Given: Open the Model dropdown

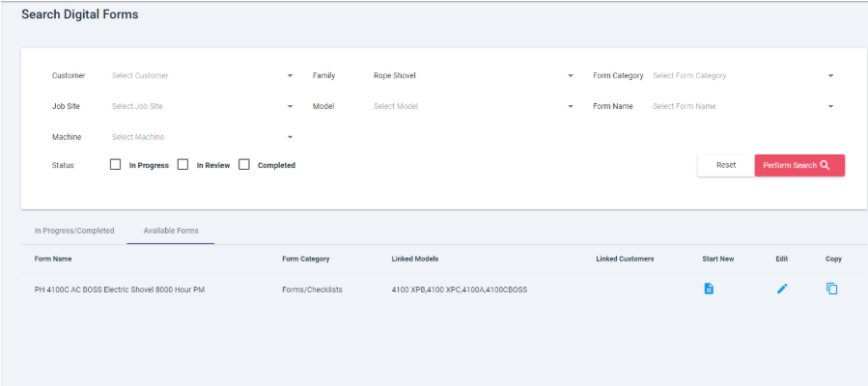Looking at the screenshot, I should point(473,106).
